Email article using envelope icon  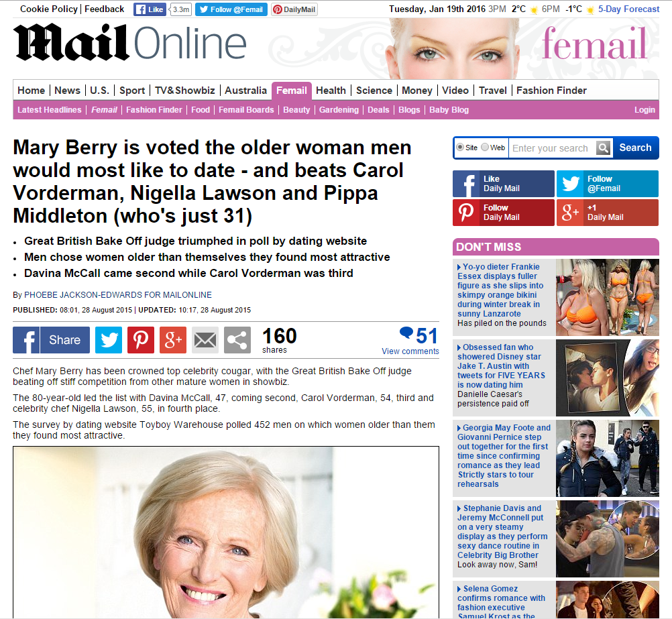click(x=205, y=340)
